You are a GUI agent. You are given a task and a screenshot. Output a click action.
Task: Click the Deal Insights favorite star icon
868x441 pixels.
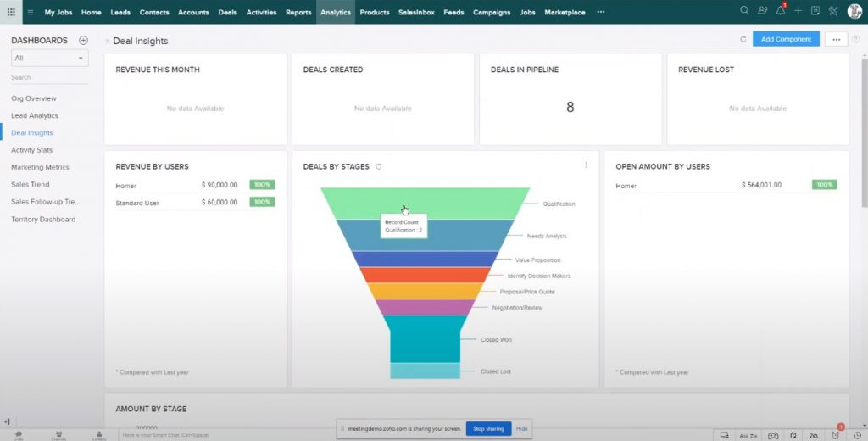(x=108, y=41)
